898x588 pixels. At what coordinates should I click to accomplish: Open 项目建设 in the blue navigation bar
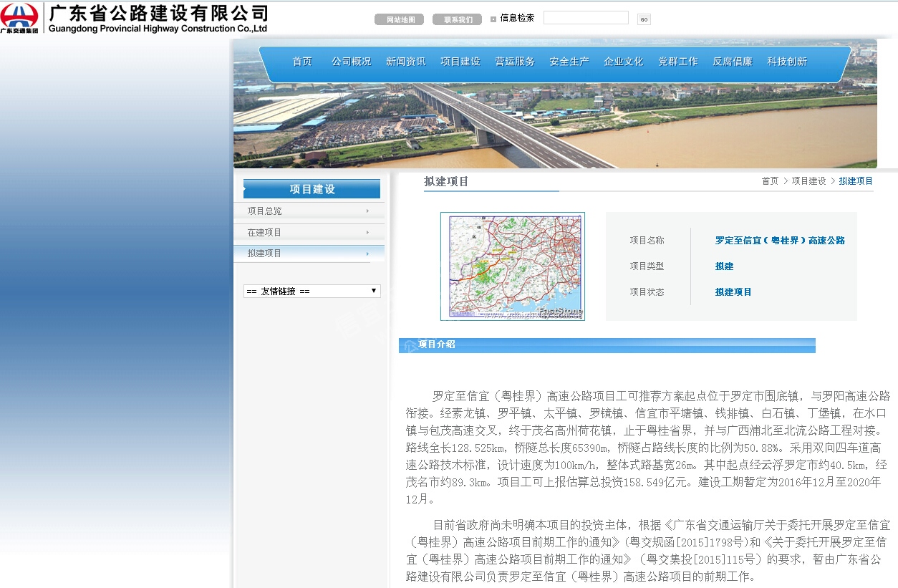point(460,62)
